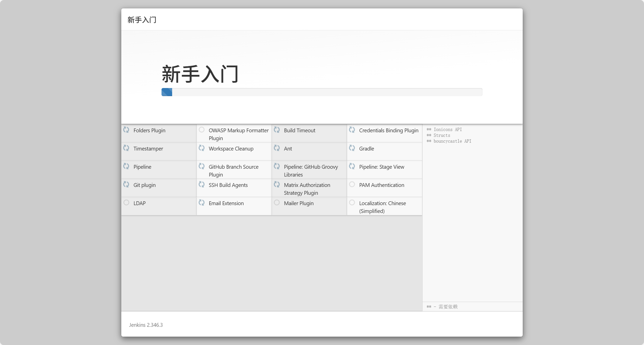Click the pending circle beside PAM Authentication
644x345 pixels.
pos(352,184)
